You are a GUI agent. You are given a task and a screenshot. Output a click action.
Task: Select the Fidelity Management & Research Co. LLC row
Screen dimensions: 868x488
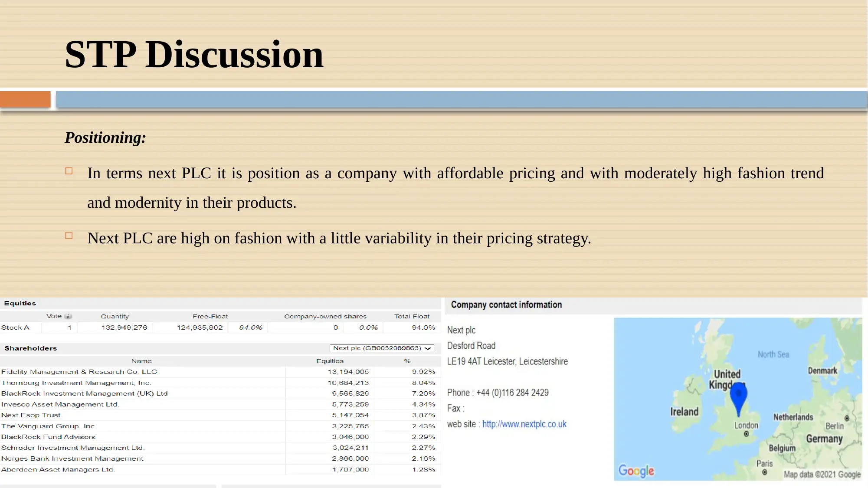pyautogui.click(x=220, y=372)
